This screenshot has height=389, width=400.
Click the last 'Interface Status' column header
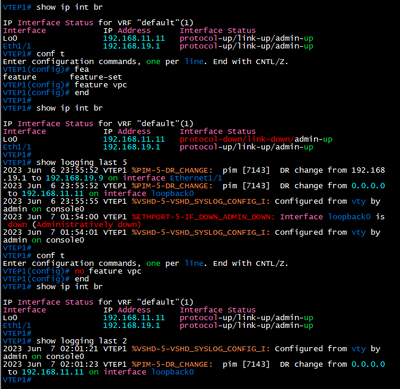click(x=218, y=310)
